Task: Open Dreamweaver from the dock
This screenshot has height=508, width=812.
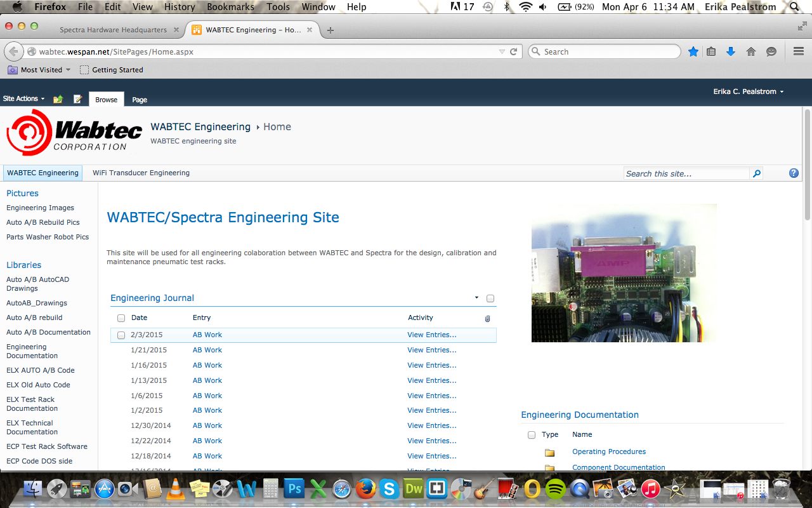Action: click(x=414, y=488)
